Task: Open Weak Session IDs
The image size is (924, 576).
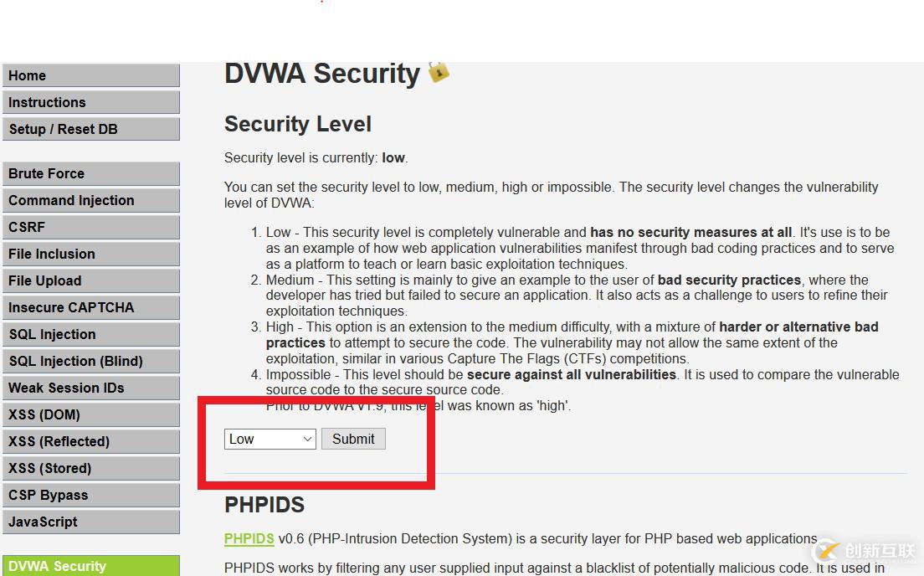Action: [90, 388]
